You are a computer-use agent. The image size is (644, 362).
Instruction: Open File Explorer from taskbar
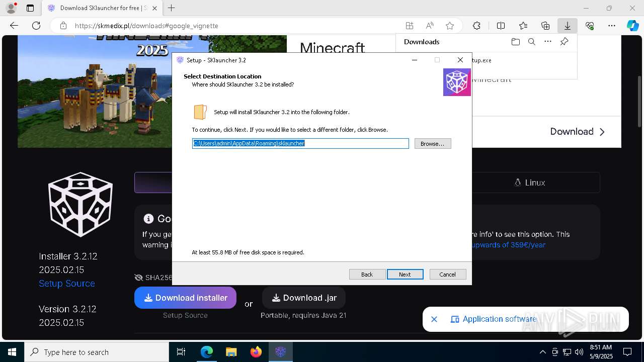[x=231, y=352]
